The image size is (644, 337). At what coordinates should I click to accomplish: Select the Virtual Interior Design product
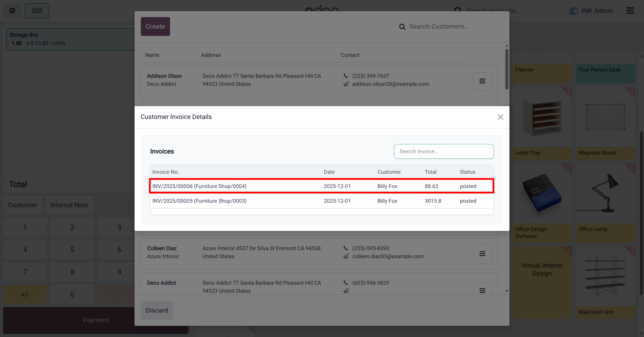[542, 283]
